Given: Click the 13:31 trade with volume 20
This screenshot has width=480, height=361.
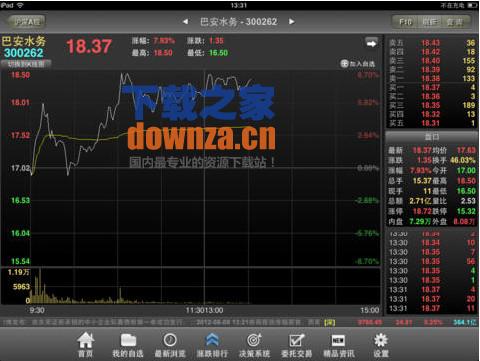Looking at the screenshot, I should [432, 299].
